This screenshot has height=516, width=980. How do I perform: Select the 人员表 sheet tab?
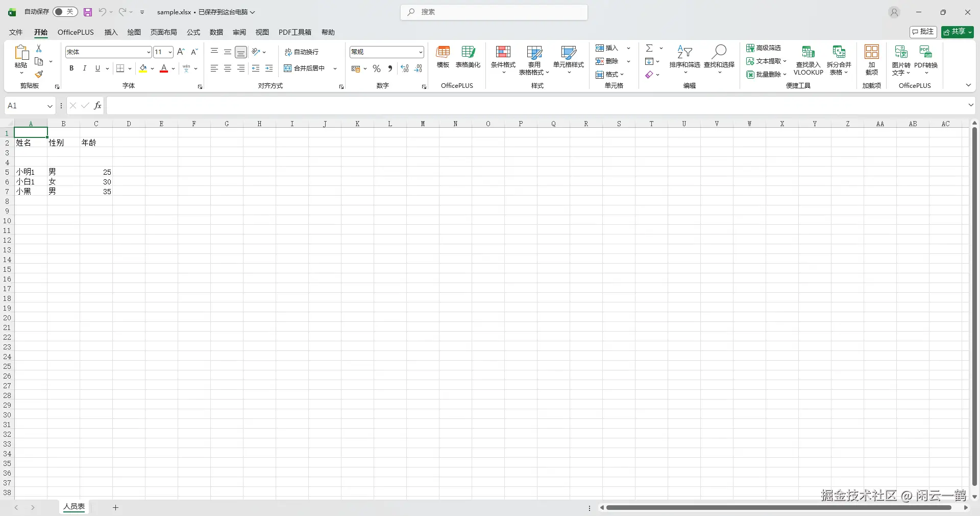[x=74, y=507]
